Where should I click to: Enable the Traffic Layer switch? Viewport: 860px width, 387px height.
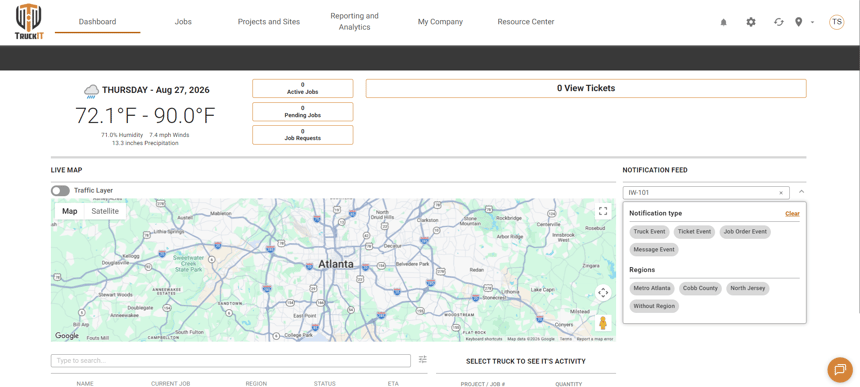pos(60,191)
